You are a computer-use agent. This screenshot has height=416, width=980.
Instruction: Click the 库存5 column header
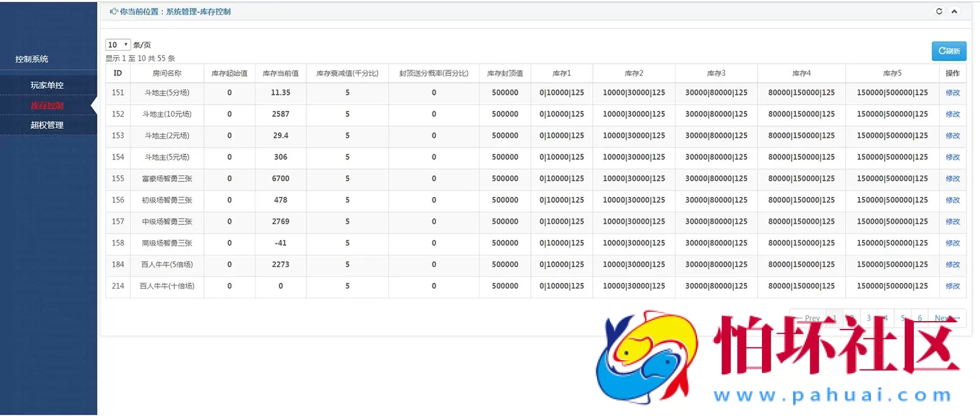click(892, 73)
